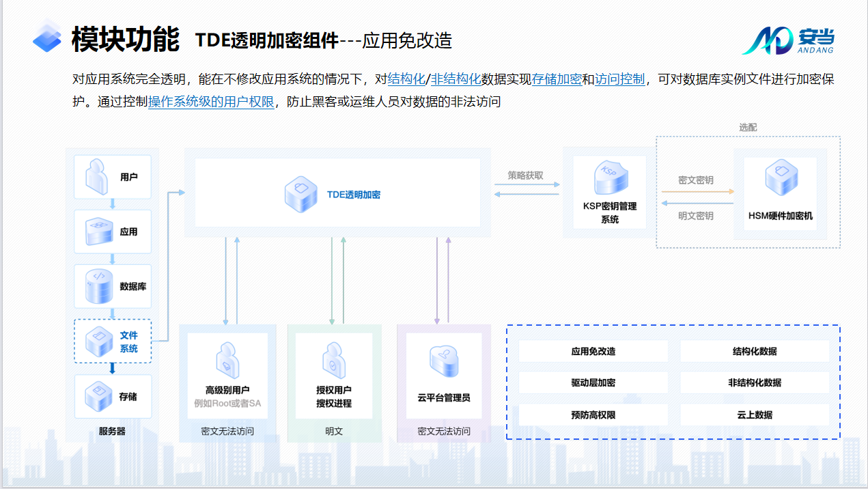The image size is (868, 489).
Task: Click the Andang logo in corner
Action: click(x=789, y=41)
